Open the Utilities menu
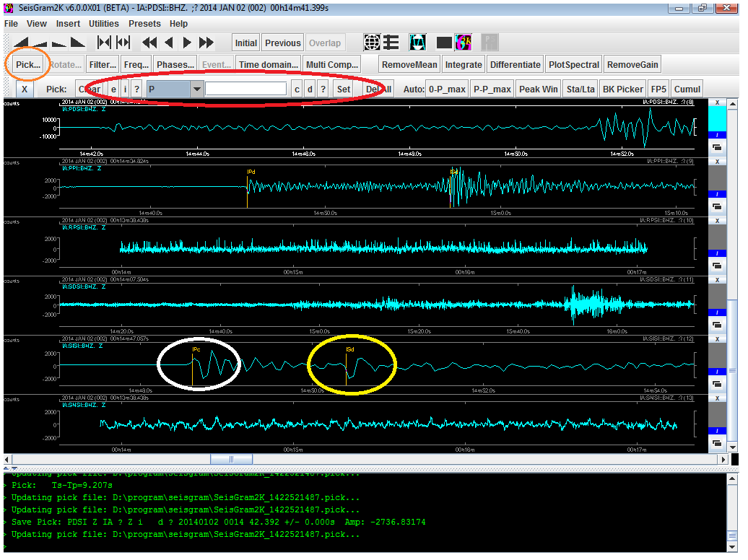 click(103, 23)
